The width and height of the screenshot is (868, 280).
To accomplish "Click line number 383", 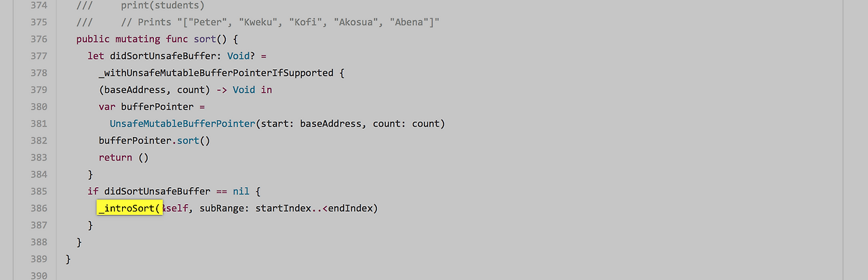I will [x=39, y=157].
